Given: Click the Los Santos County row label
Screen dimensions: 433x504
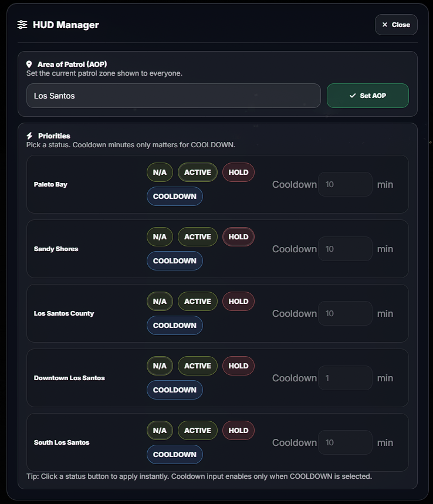Looking at the screenshot, I should point(64,314).
